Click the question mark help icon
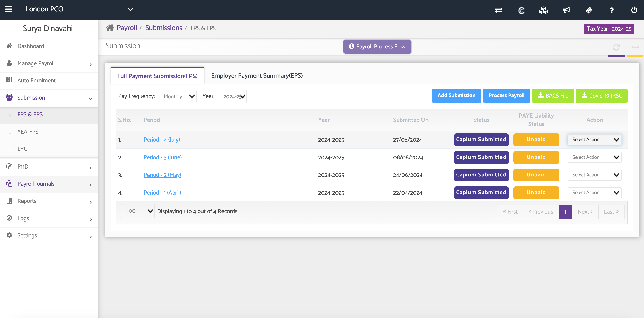 tap(611, 10)
